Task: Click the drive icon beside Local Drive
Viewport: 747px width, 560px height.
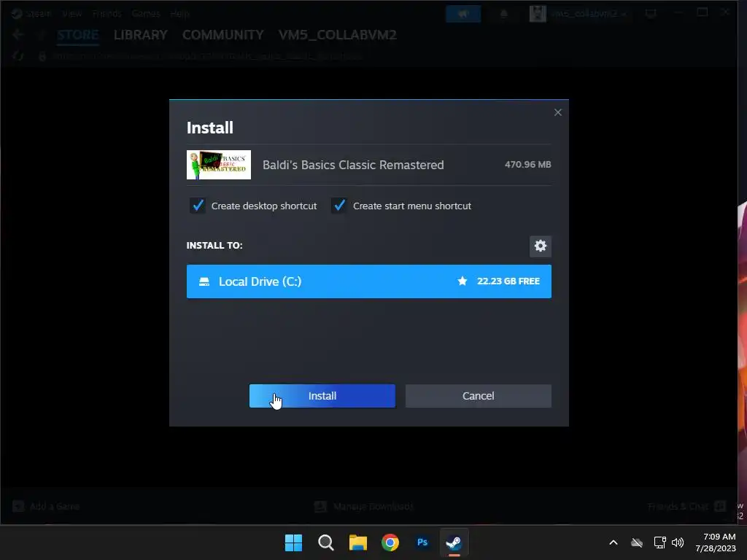Action: pyautogui.click(x=204, y=281)
